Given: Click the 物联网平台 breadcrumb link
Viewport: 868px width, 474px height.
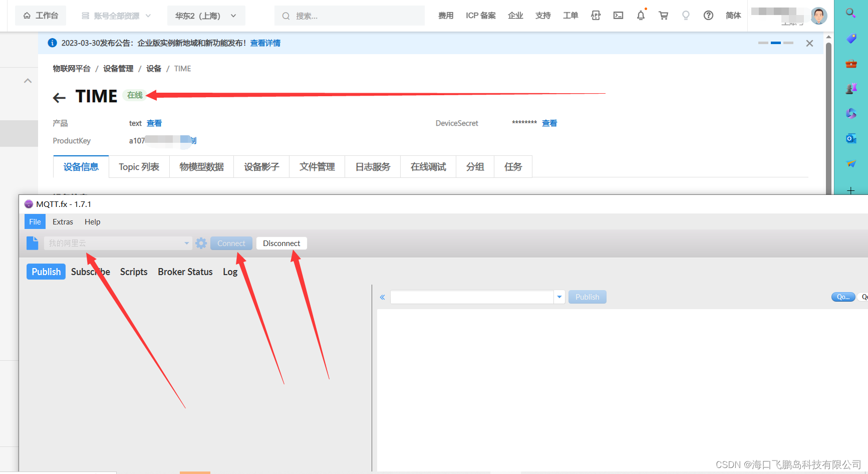Looking at the screenshot, I should [x=72, y=69].
